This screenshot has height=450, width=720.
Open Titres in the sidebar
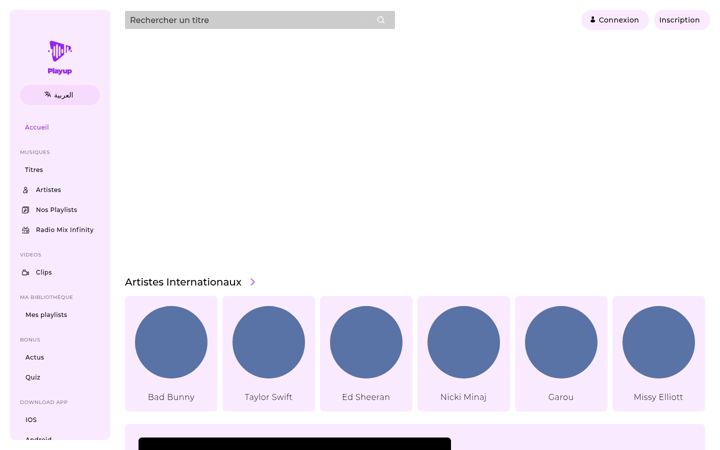tap(34, 169)
